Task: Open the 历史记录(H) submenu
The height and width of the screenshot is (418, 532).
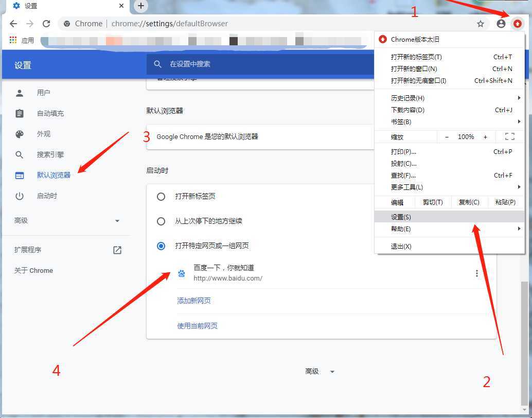Action: 407,98
